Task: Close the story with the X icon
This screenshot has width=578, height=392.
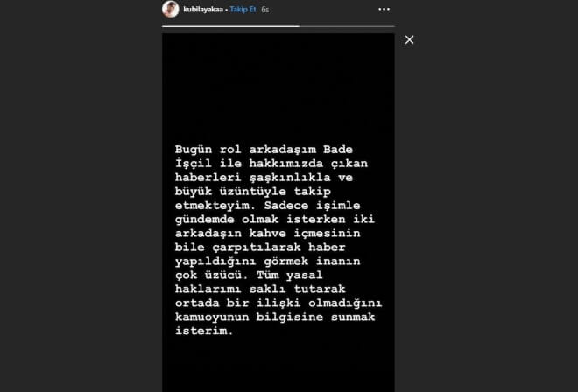Action: pyautogui.click(x=409, y=39)
